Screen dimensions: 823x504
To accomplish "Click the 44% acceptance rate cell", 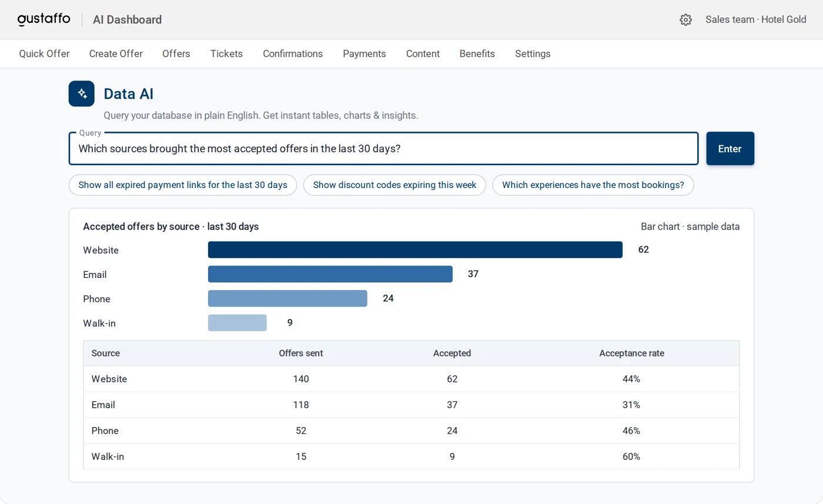I will (x=631, y=379).
